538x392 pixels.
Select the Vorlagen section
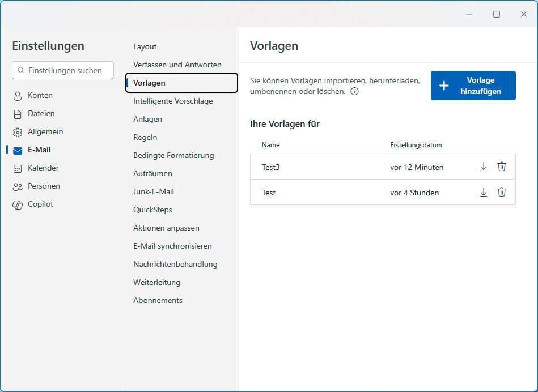(x=181, y=83)
